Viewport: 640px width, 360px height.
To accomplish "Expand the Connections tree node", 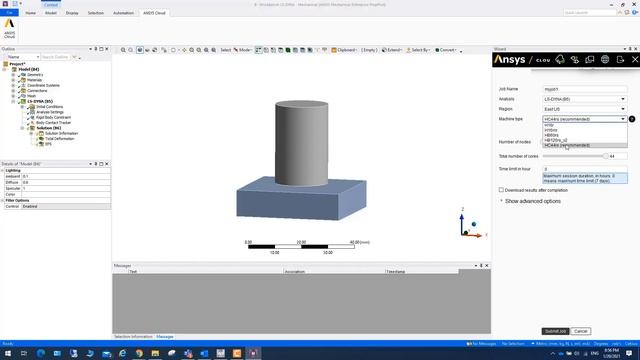I will [13, 91].
